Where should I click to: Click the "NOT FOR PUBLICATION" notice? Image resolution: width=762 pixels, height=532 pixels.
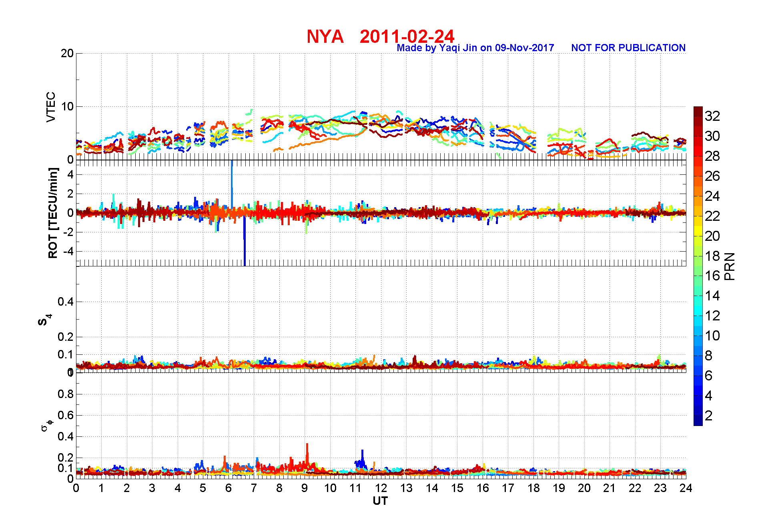coord(628,48)
